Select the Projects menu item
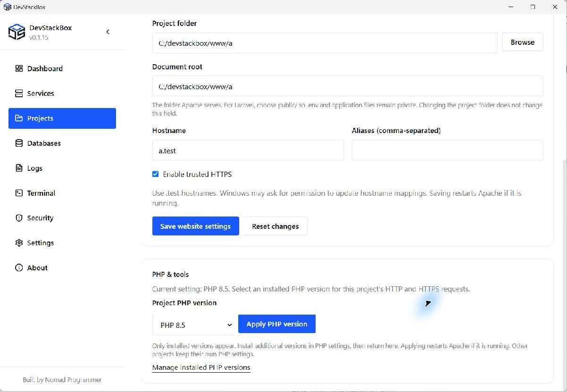 pyautogui.click(x=62, y=118)
